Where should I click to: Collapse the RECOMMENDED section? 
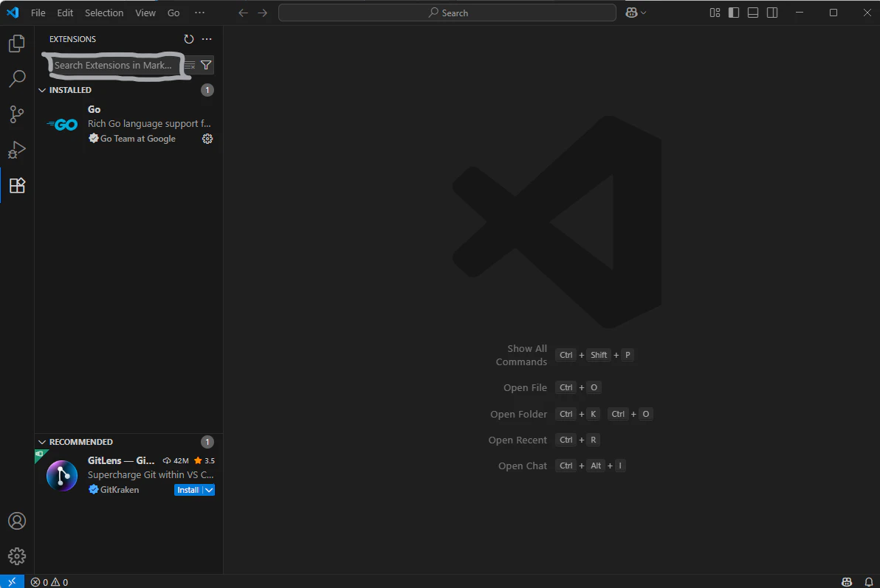[42, 442]
